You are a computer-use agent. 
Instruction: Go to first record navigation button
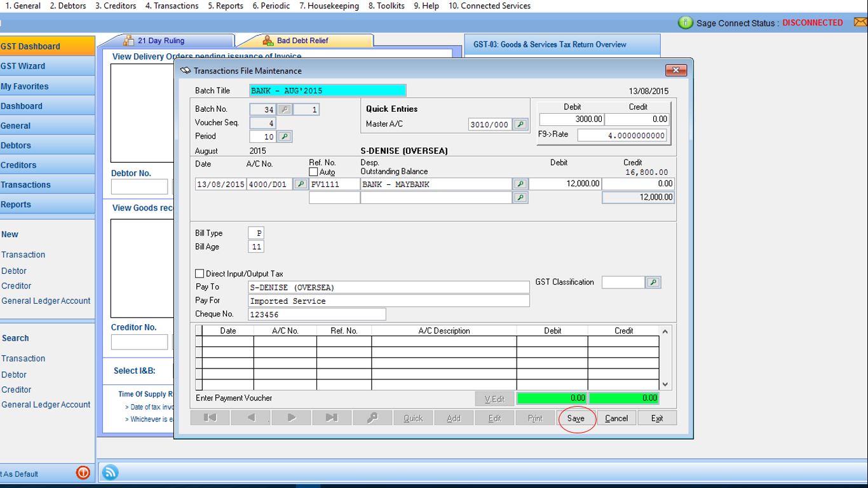tap(210, 418)
